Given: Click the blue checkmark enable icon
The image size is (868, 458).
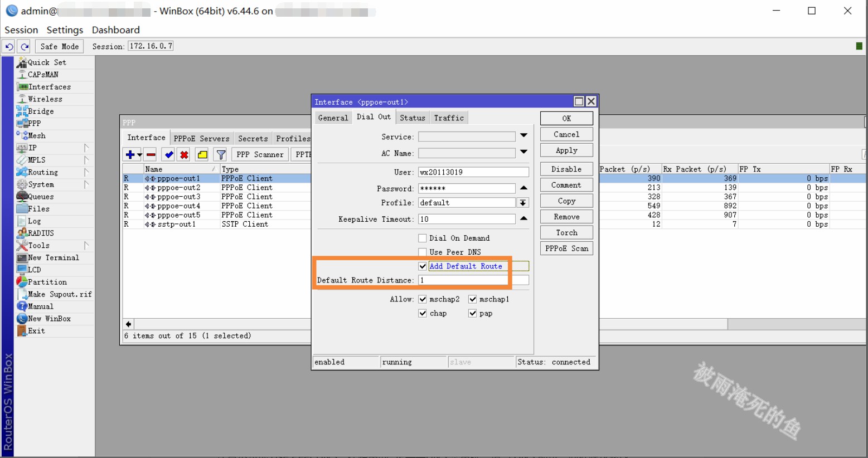Looking at the screenshot, I should pyautogui.click(x=169, y=155).
